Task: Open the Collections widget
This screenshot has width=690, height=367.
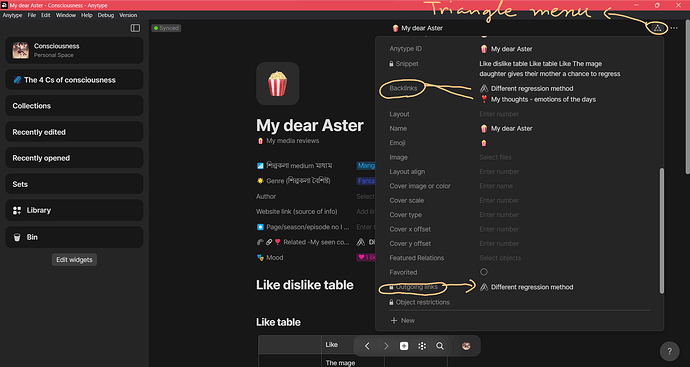Action: [x=74, y=106]
